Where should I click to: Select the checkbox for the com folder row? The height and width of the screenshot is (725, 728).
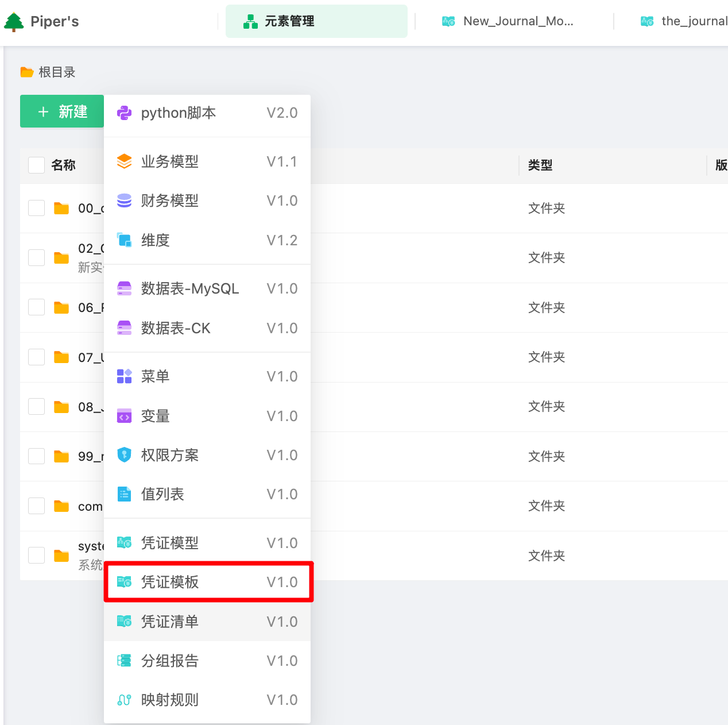pyautogui.click(x=37, y=506)
